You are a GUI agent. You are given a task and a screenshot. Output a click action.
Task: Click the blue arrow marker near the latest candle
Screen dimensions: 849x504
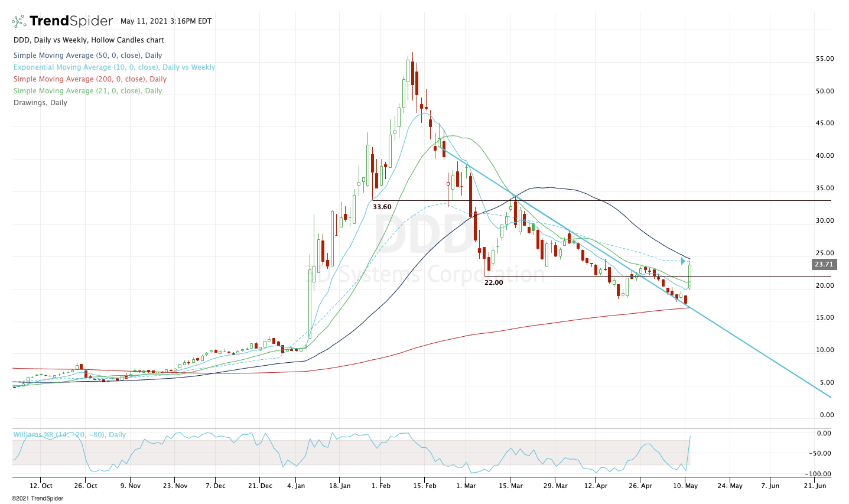683,261
